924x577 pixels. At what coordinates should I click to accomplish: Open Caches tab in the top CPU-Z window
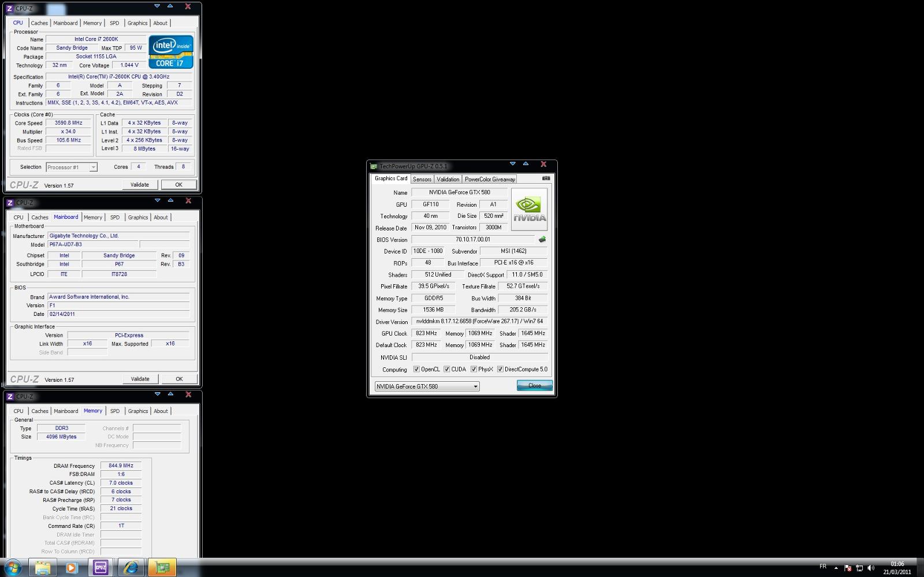(x=39, y=23)
